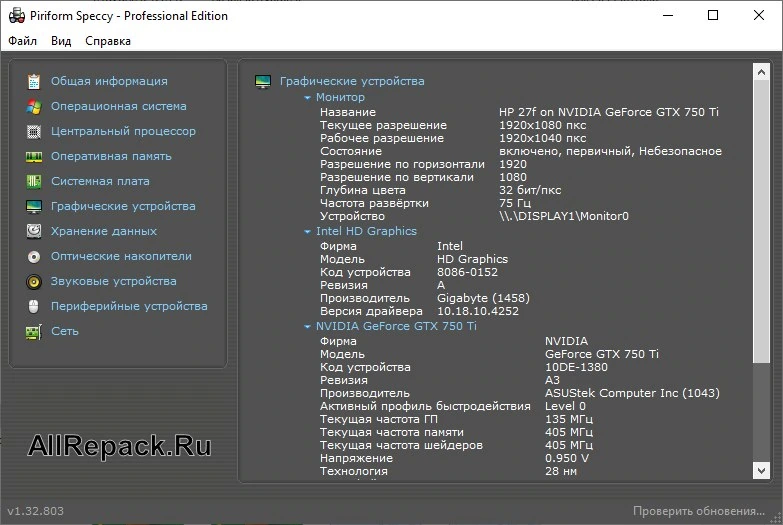This screenshot has width=783, height=525.
Task: Click the Звуковые устройства speaker icon
Action: 33,282
